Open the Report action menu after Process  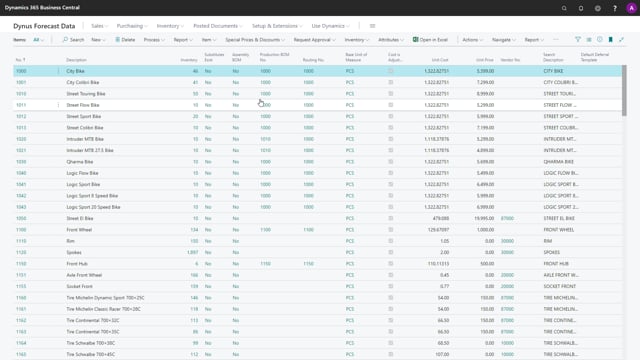[x=183, y=40]
